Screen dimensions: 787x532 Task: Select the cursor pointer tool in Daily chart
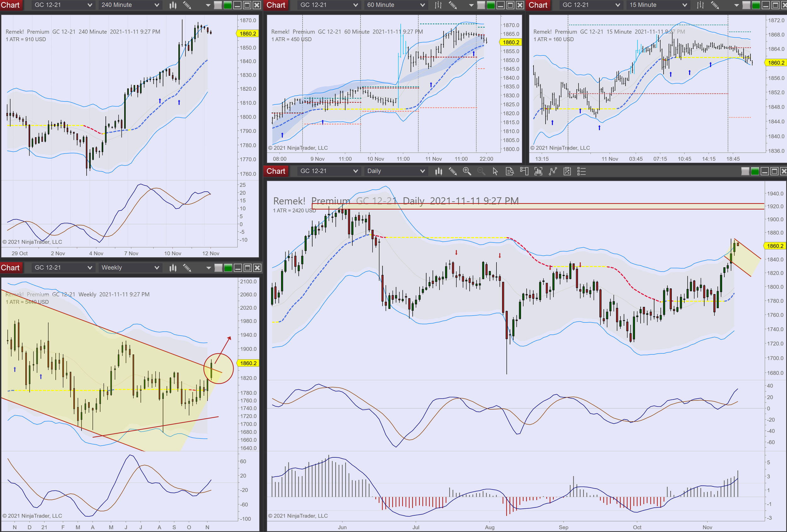coord(495,171)
